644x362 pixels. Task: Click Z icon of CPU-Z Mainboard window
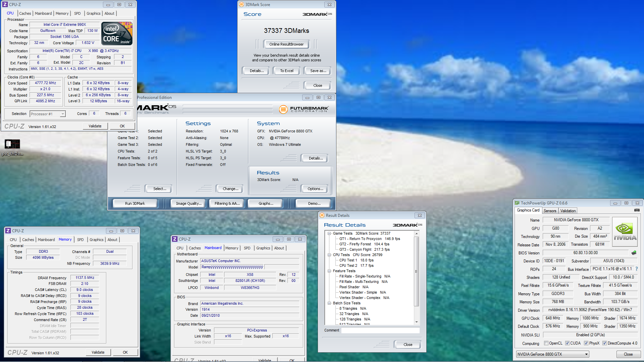point(174,239)
